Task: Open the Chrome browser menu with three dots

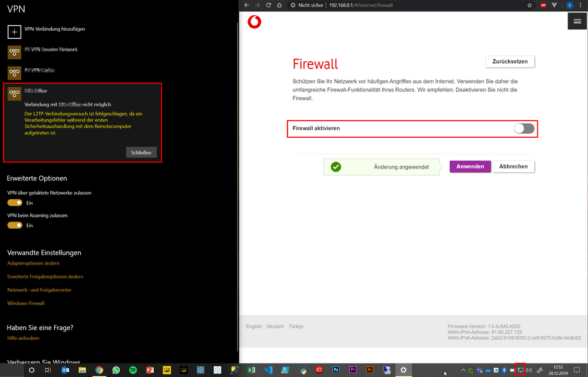Action: 580,5
